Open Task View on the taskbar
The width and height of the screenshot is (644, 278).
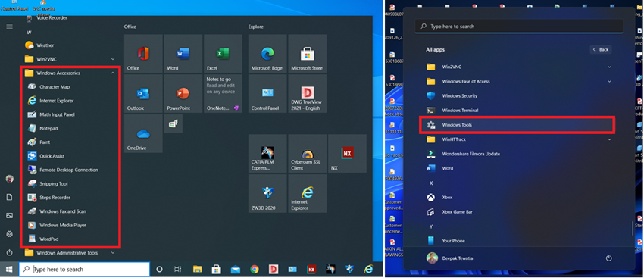pos(177,270)
